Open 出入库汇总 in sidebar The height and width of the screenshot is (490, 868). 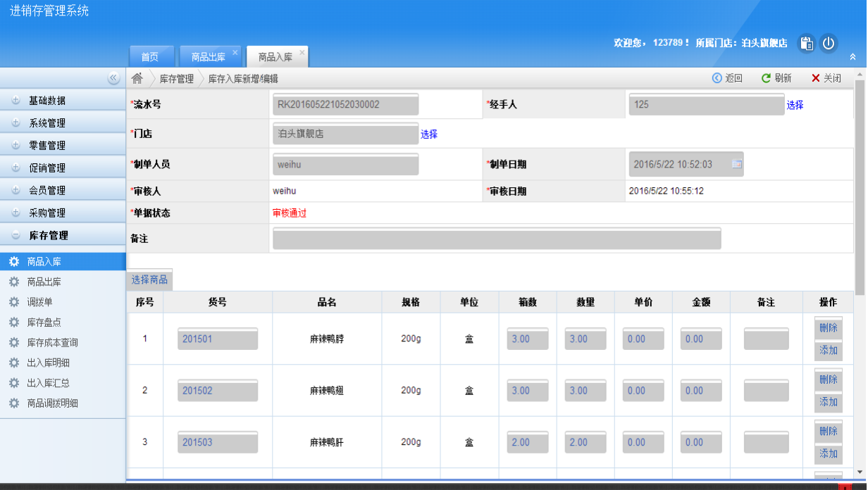(48, 383)
